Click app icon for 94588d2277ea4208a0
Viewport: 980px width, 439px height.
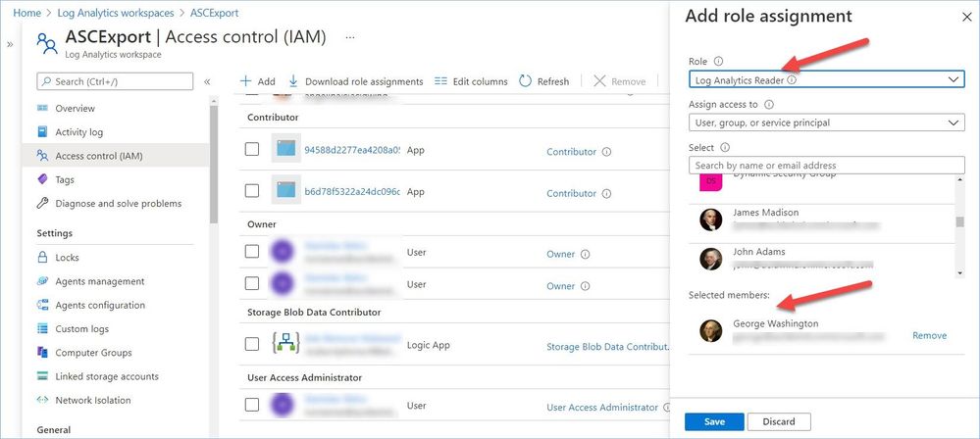(x=285, y=148)
